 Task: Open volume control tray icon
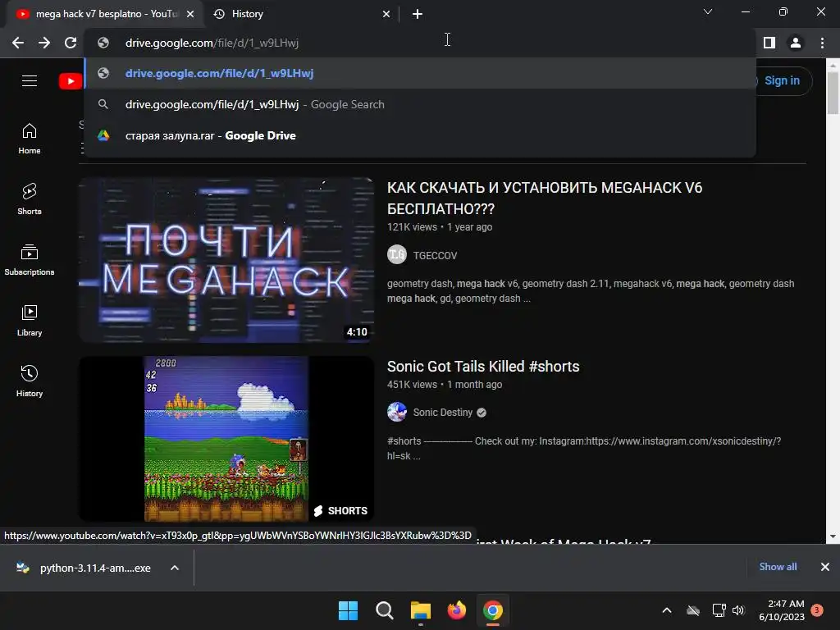pyautogui.click(x=738, y=610)
